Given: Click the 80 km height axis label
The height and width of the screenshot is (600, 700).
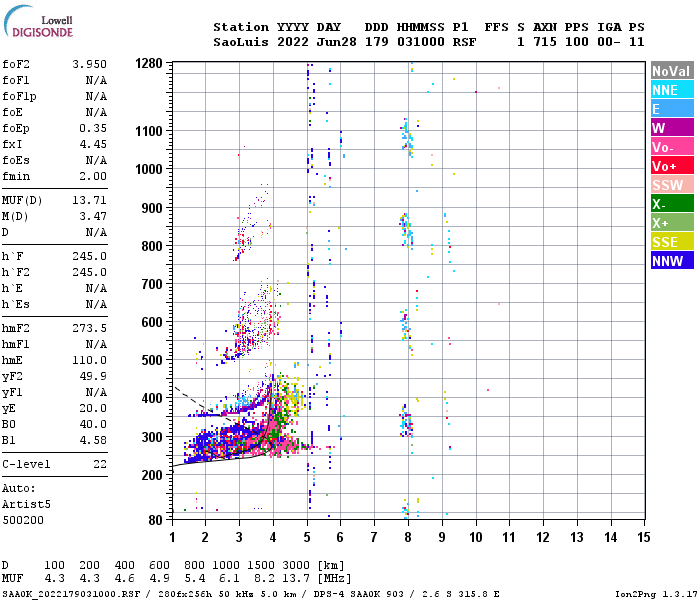Looking at the screenshot, I should coord(155,520).
